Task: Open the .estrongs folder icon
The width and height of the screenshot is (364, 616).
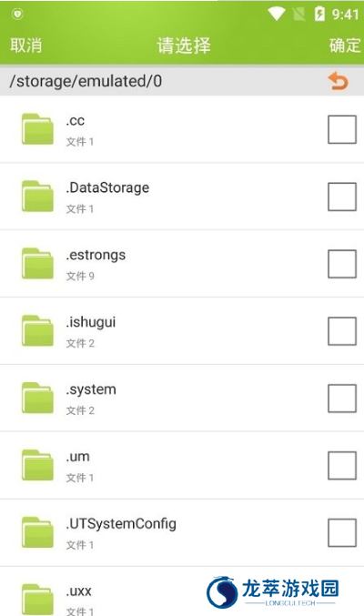Action: tap(37, 263)
